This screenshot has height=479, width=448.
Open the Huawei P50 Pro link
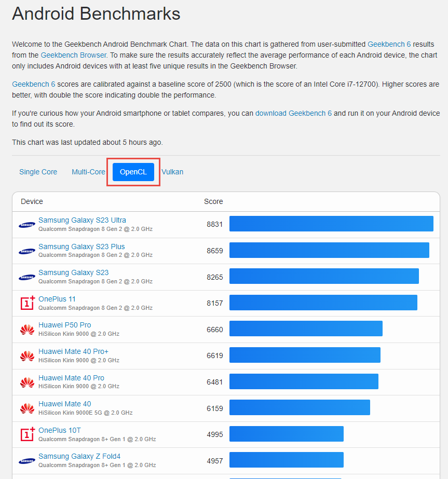[65, 325]
